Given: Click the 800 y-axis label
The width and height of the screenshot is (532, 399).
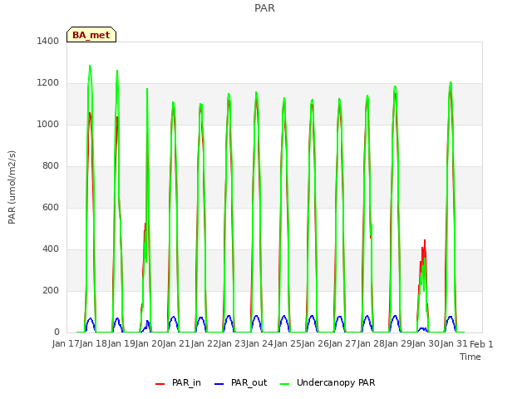Looking at the screenshot, I should tap(51, 166).
